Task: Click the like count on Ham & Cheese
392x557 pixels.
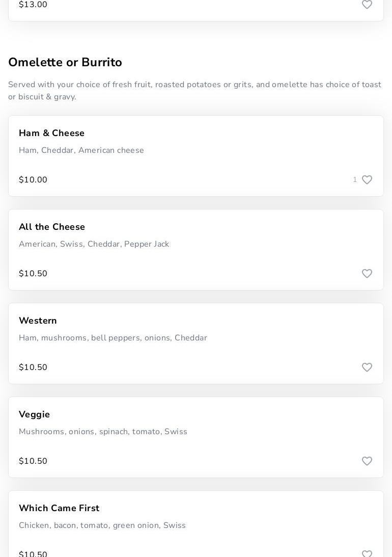Action: [x=355, y=180]
